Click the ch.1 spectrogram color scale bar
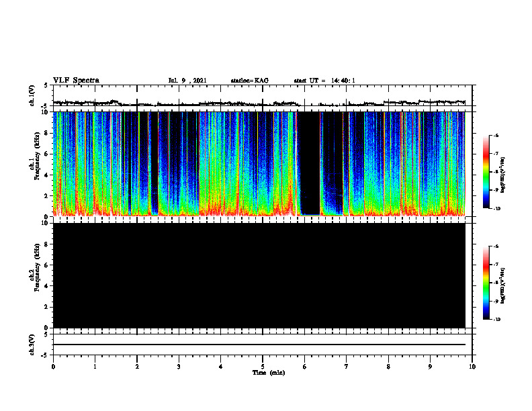Image resolution: width=532 pixels, height=411 pixels. point(486,172)
